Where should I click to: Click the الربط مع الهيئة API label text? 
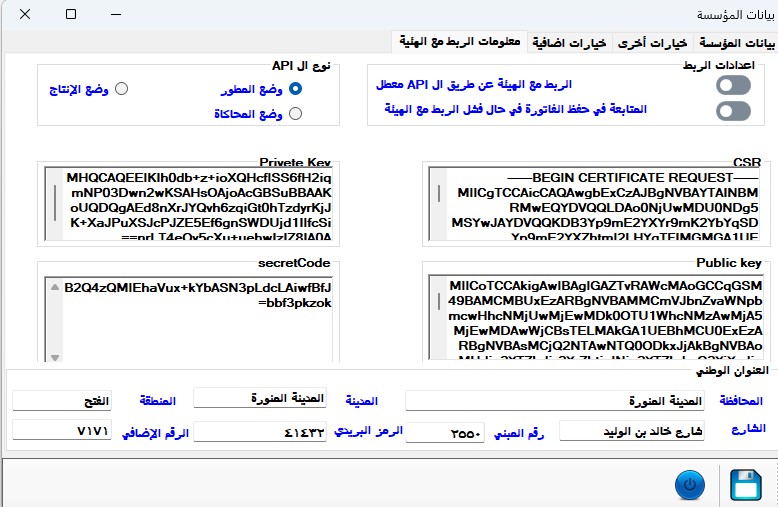(x=474, y=85)
